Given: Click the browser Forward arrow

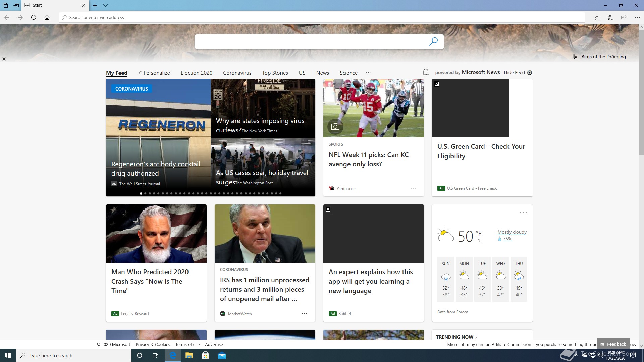Looking at the screenshot, I should tap(20, 17).
